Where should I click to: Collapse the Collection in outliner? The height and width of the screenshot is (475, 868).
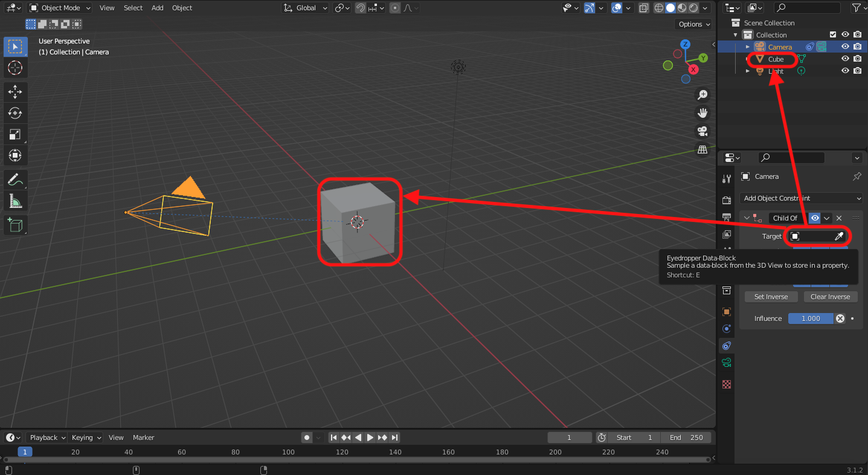coord(736,35)
